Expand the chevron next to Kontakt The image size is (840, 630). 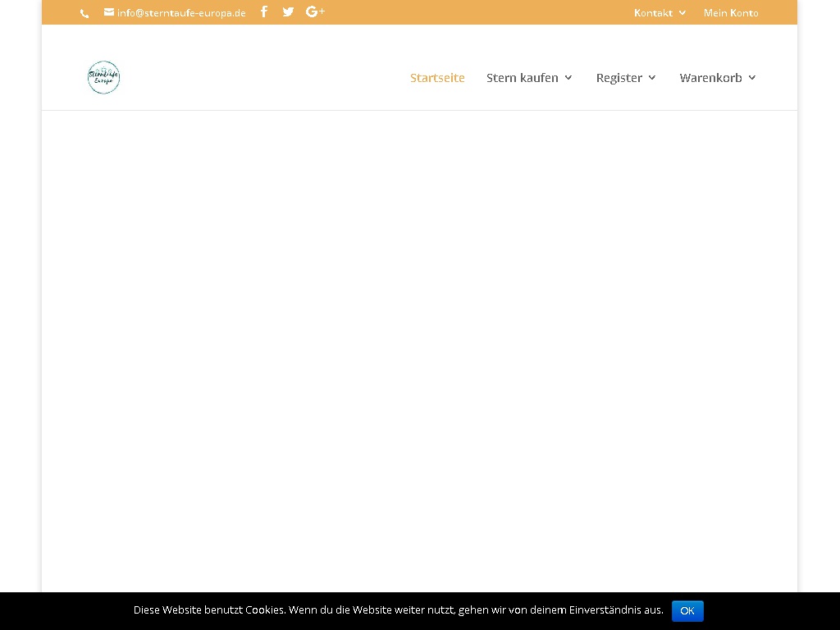pyautogui.click(x=682, y=12)
